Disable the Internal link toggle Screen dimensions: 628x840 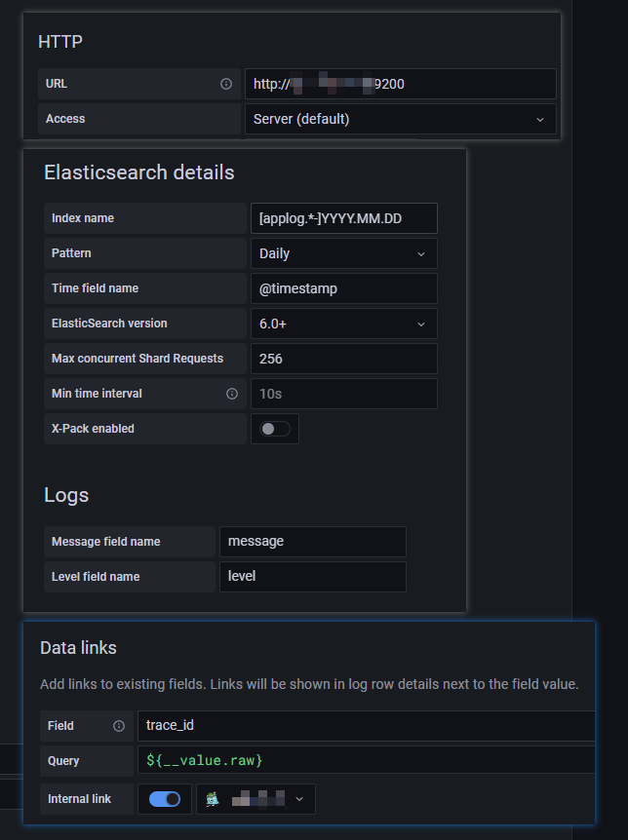pyautogui.click(x=164, y=799)
